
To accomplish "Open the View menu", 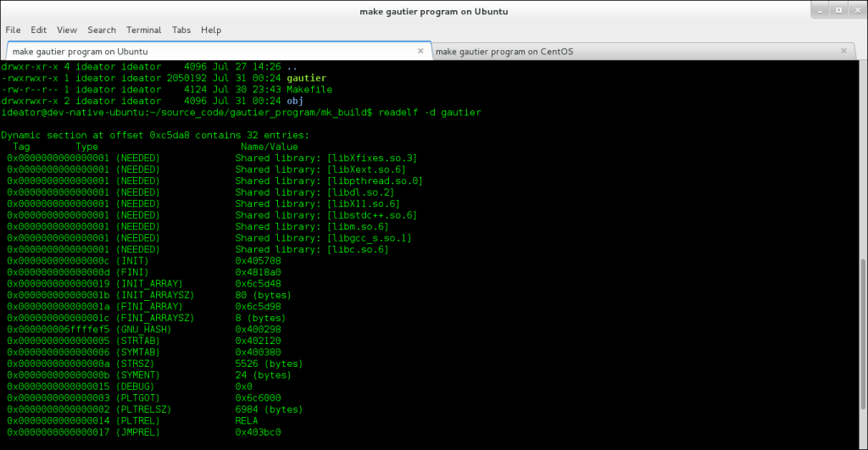I will 66,30.
